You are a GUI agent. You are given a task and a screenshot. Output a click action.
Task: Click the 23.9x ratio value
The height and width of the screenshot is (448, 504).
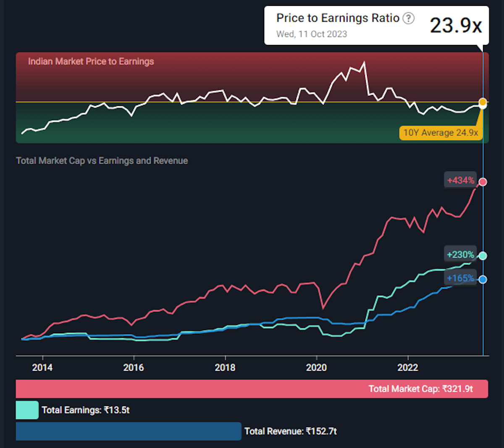point(456,25)
